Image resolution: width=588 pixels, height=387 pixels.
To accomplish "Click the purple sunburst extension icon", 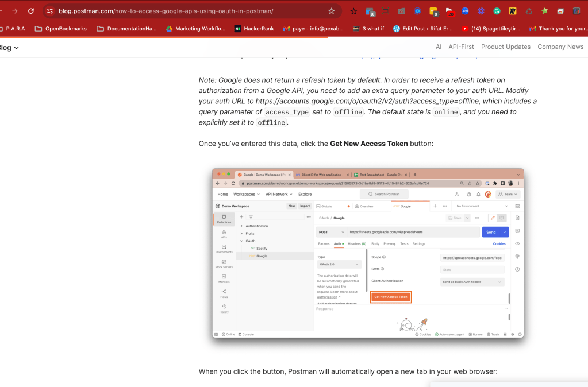I will coord(481,11).
